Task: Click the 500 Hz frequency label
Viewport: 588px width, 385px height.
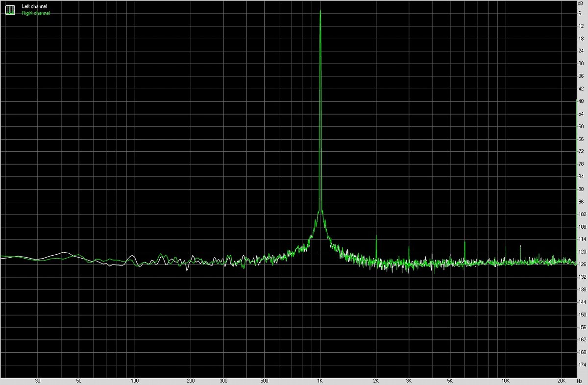Action: tap(264, 381)
